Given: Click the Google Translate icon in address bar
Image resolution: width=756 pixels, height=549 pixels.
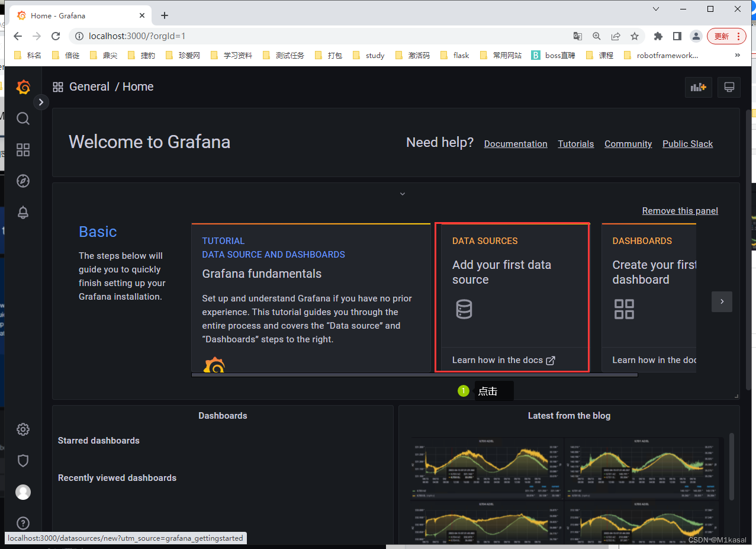Looking at the screenshot, I should click(x=578, y=36).
